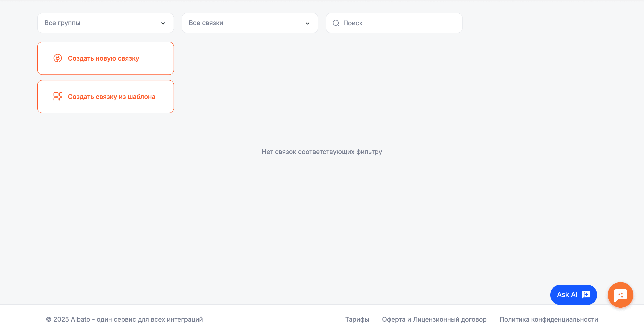This screenshot has height=334, width=644.
Task: Click the Все группы label text
Action: (x=62, y=23)
